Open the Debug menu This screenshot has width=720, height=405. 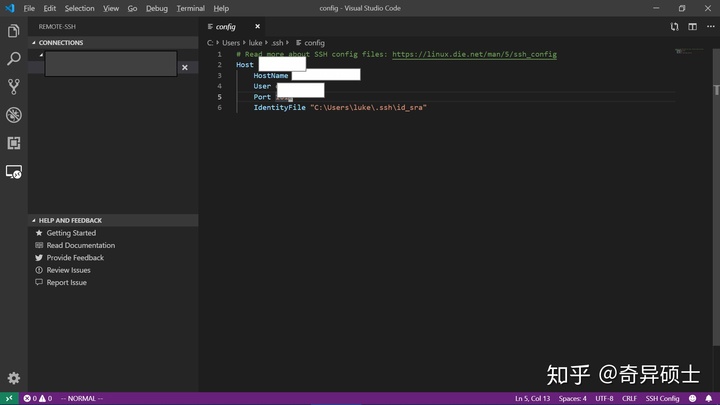(x=157, y=8)
